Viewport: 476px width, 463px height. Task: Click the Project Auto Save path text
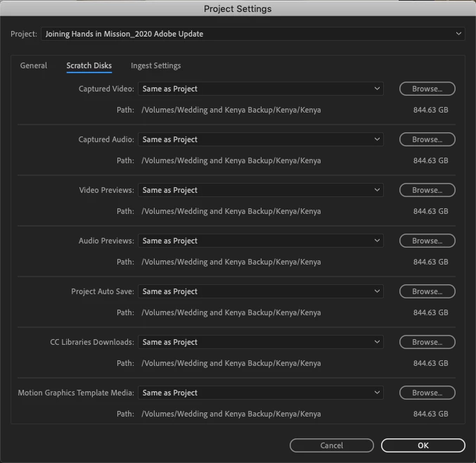coord(231,312)
